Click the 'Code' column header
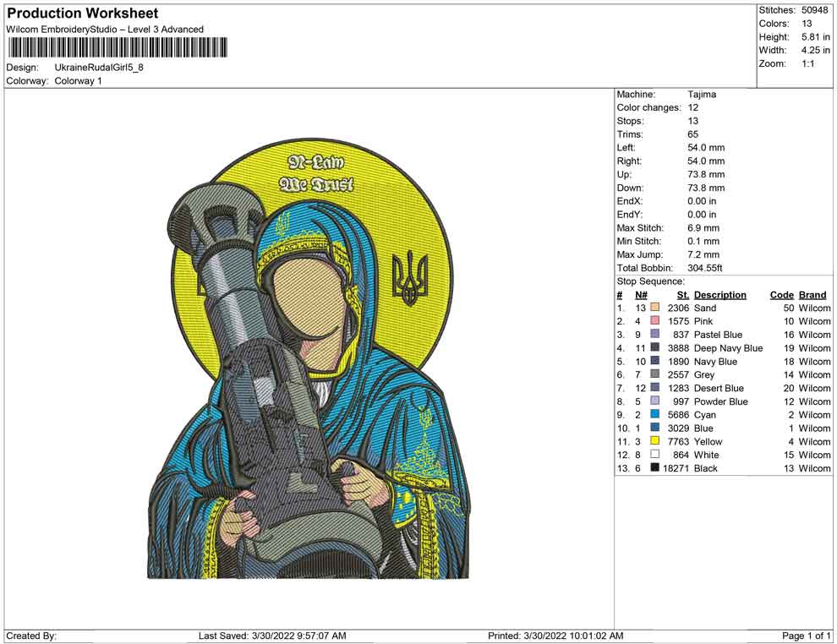Viewport: 837px width, 644px height. [x=781, y=294]
